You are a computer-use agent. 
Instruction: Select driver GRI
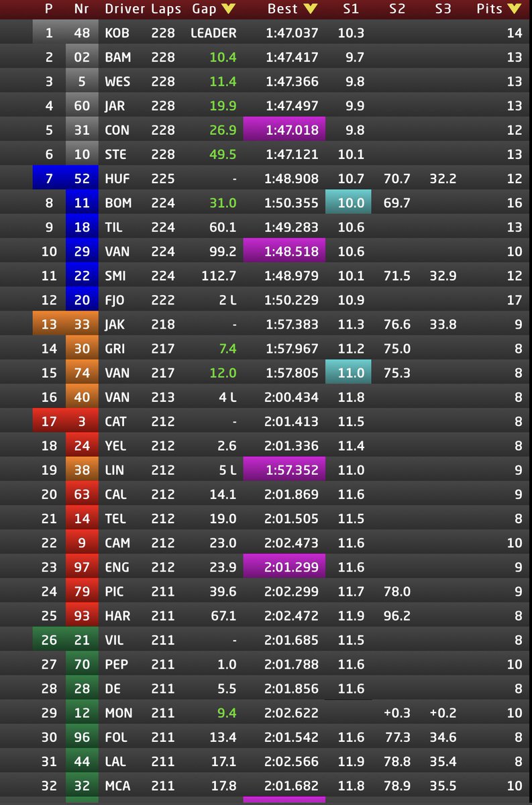pos(117,348)
